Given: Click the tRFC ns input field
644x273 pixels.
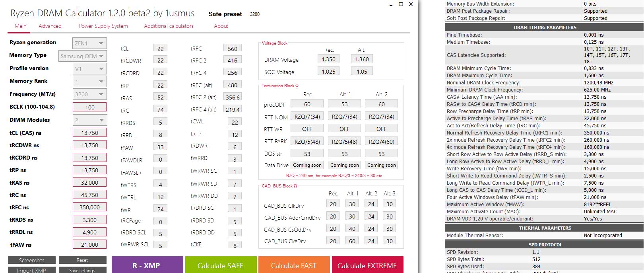Looking at the screenshot, I should 89,207.
